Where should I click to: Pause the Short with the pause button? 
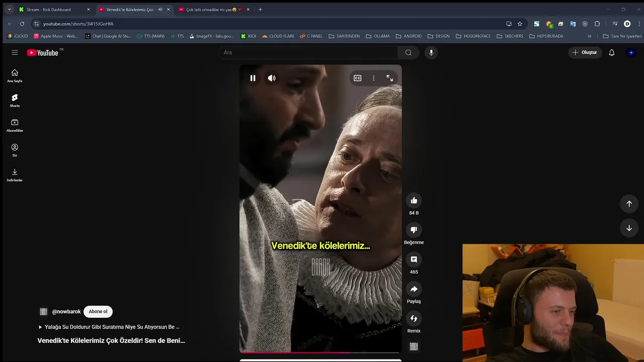coord(253,78)
